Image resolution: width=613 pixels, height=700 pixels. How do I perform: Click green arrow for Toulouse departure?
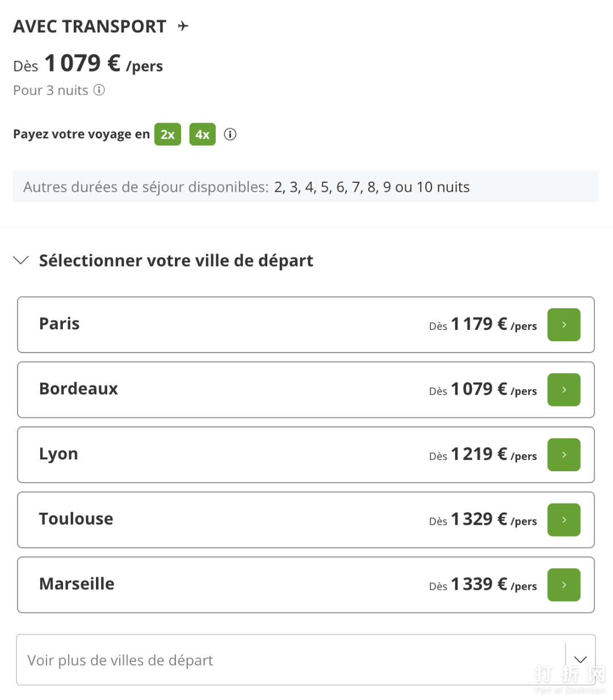(564, 519)
